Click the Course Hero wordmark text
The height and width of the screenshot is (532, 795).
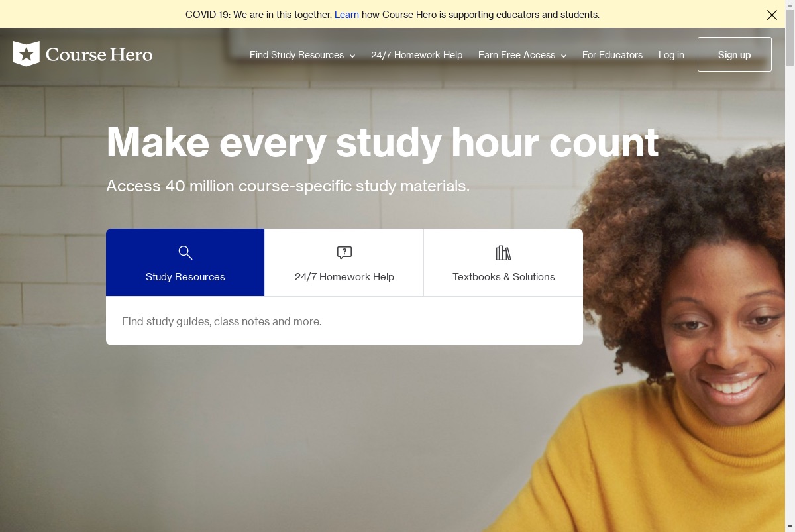[99, 54]
